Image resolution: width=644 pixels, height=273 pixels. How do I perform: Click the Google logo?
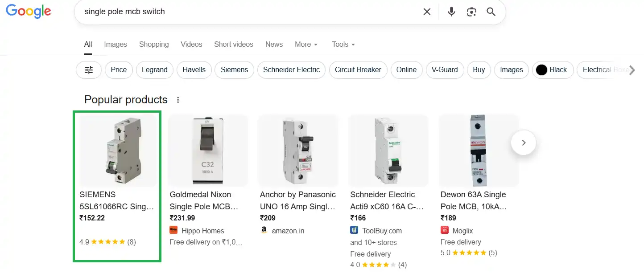29,12
